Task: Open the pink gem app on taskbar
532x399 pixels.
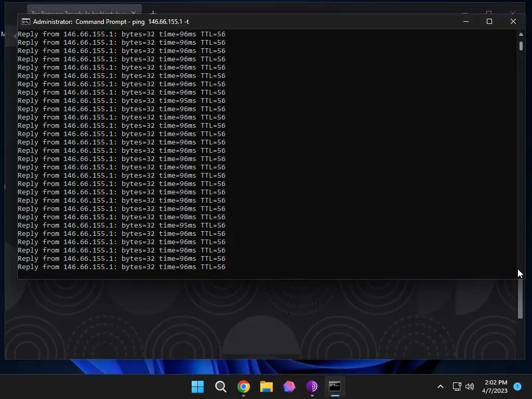Action: [x=289, y=387]
